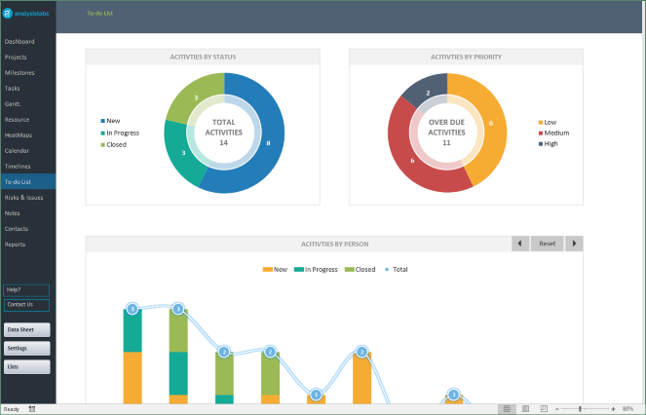Click the New entry in person chart legend
Screen dimensions: 646x415
click(275, 270)
